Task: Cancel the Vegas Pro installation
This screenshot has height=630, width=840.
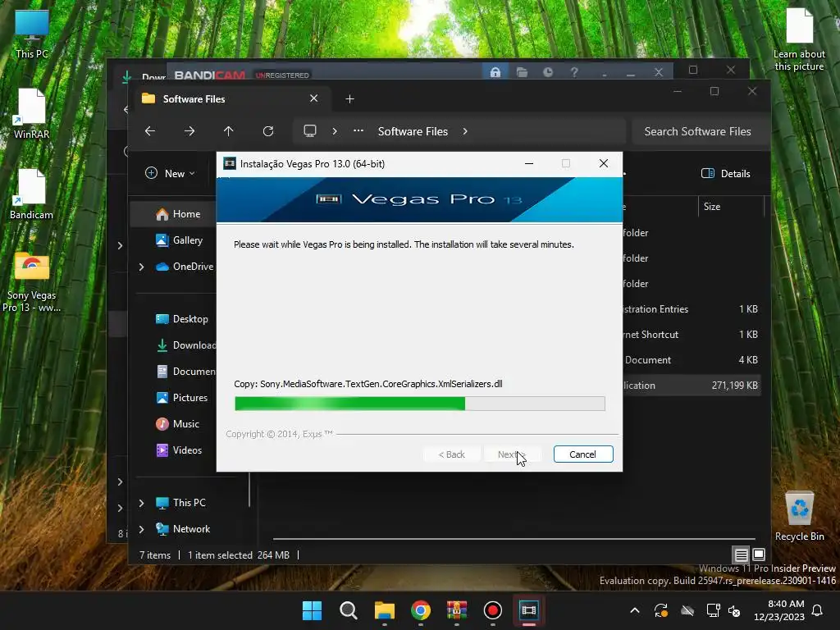Action: click(583, 454)
